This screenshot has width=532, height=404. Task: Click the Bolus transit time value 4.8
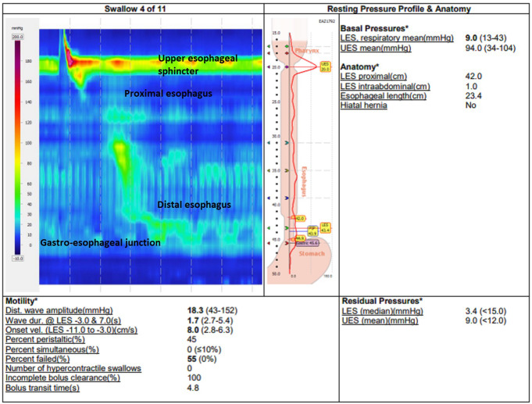click(x=193, y=388)
